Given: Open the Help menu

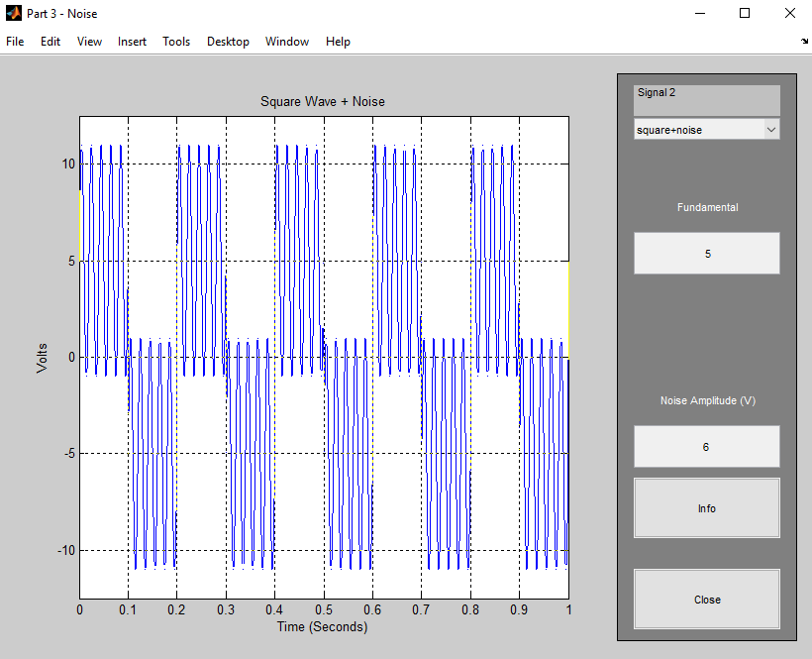Looking at the screenshot, I should [x=338, y=42].
